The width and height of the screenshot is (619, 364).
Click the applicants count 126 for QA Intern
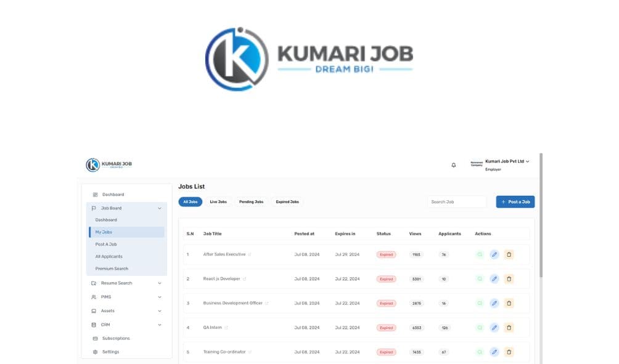pos(445,328)
